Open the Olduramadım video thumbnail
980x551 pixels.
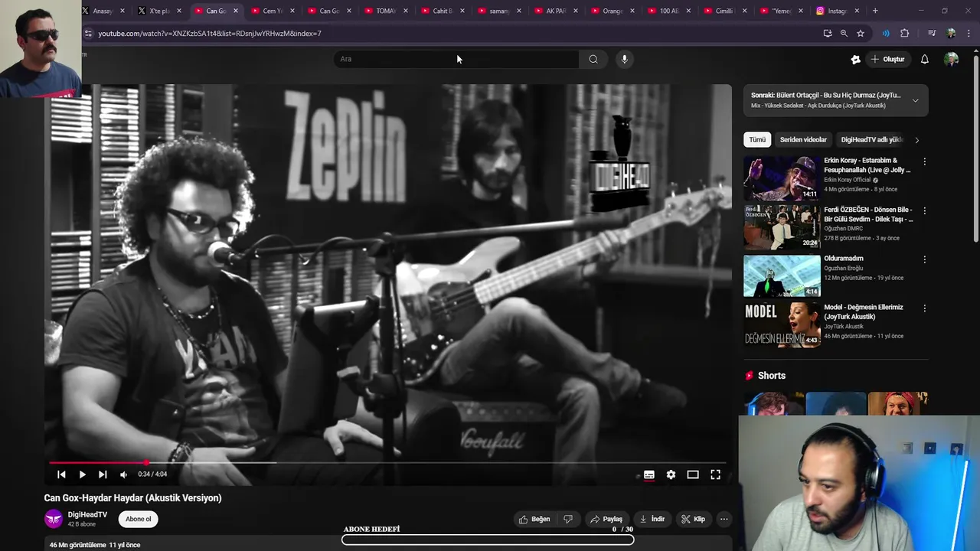coord(782,276)
